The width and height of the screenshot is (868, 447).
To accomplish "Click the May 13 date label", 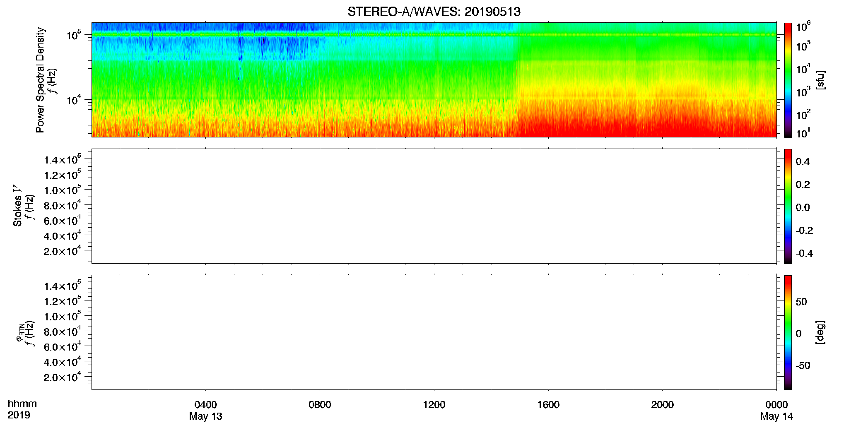I will coord(205,416).
